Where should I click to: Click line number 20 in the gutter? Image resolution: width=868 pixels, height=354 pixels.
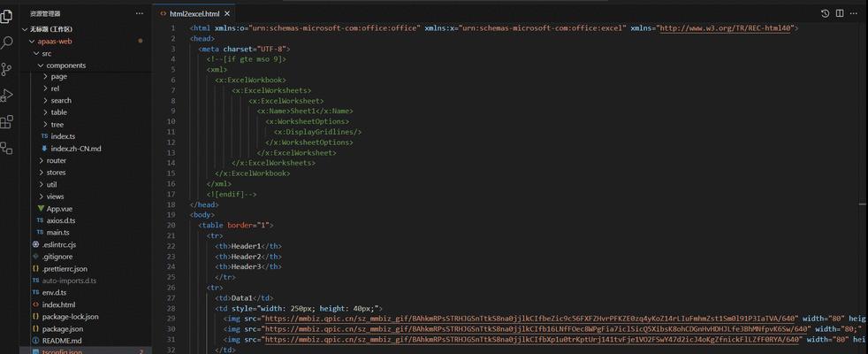[x=171, y=225]
